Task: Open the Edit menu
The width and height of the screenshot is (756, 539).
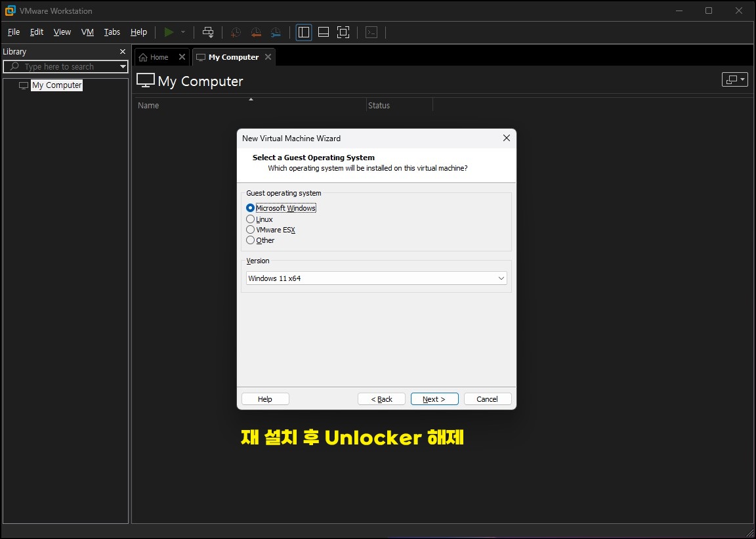Action: pyautogui.click(x=37, y=32)
